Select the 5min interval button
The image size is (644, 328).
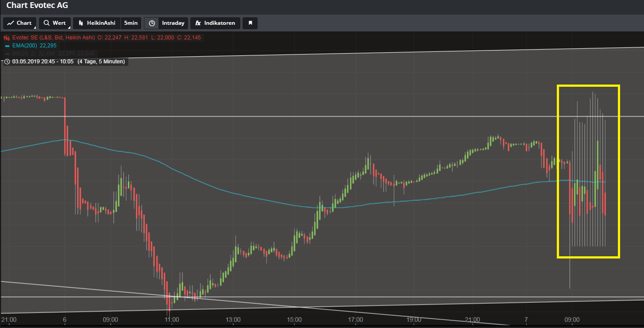131,23
